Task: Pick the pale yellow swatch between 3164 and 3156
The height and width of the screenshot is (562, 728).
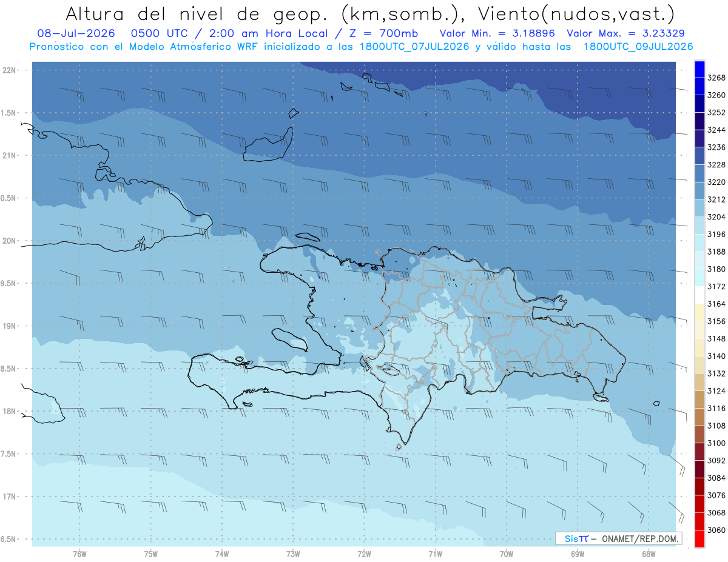Action: tap(699, 313)
